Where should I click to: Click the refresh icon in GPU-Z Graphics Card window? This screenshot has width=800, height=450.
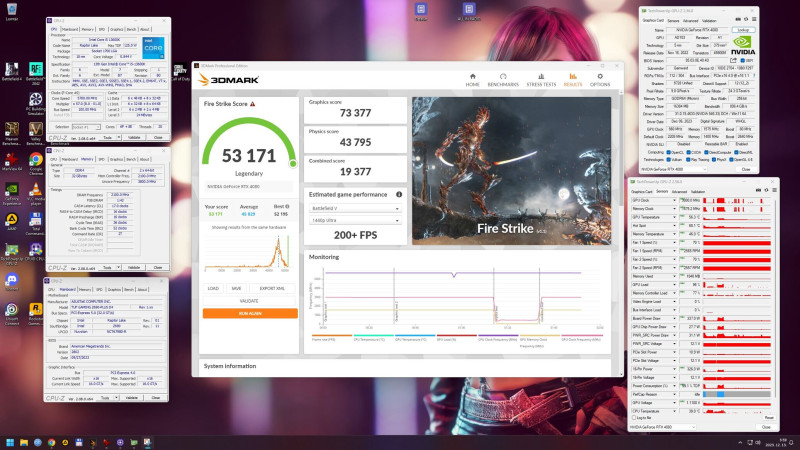click(x=745, y=19)
